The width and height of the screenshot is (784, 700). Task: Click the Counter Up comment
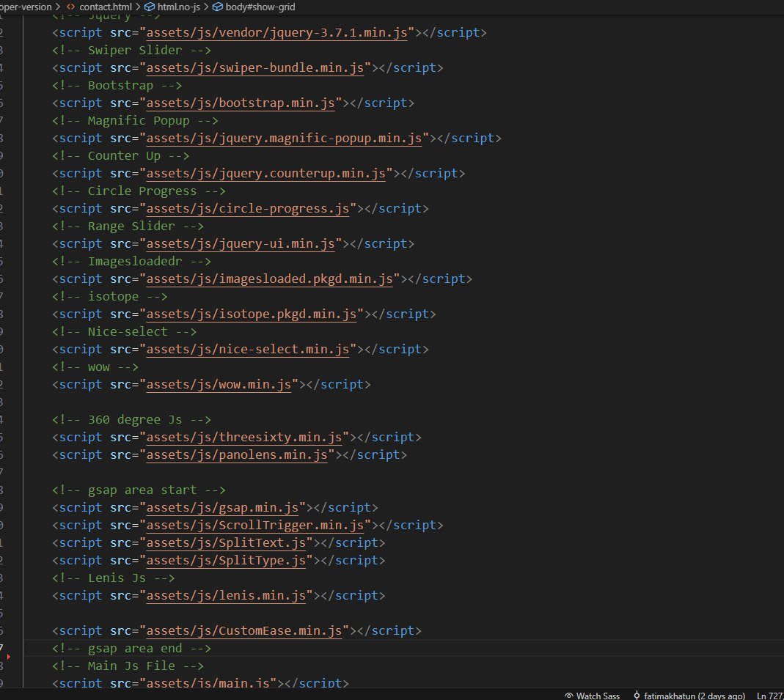(120, 156)
